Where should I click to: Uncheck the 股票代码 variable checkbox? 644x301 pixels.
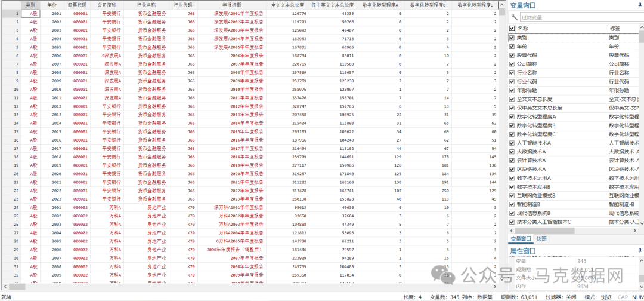(x=512, y=55)
